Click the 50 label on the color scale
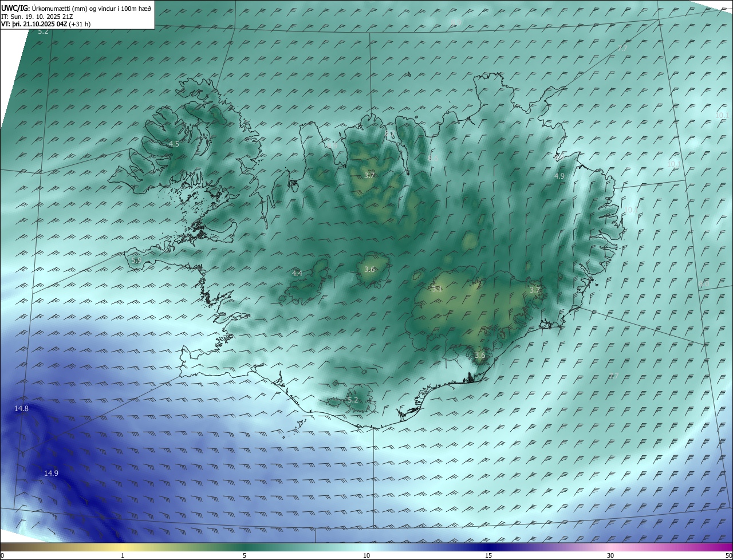733x560 pixels. point(728,555)
